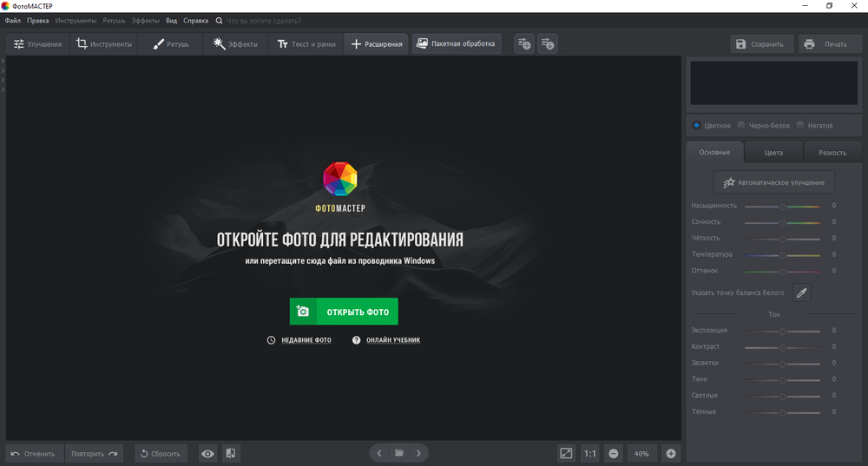
Task: Adjust the Засветки slider
Action: point(782,364)
